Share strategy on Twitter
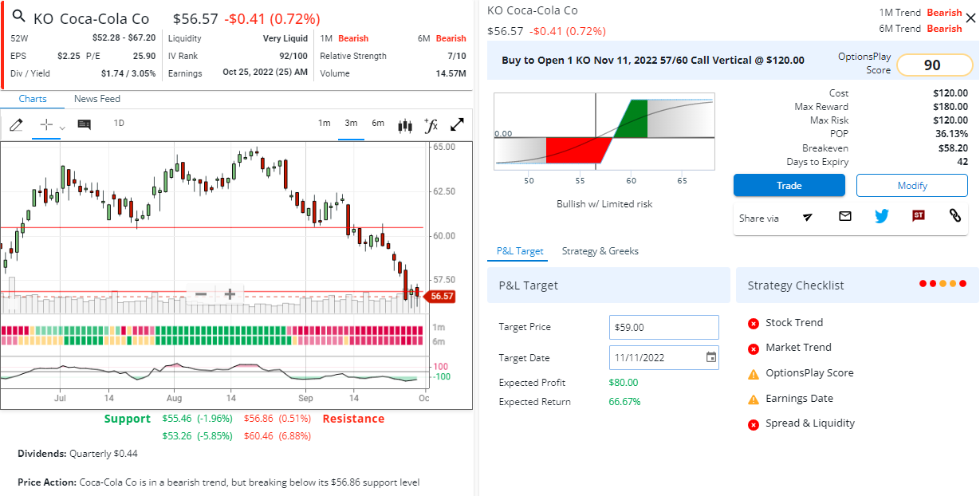 pos(881,216)
